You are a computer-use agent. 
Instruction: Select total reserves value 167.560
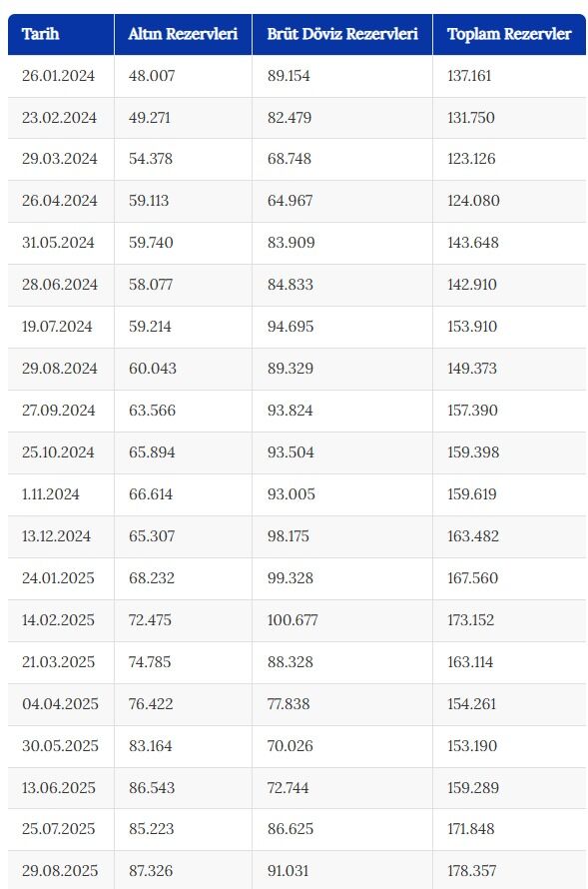[x=472, y=578]
